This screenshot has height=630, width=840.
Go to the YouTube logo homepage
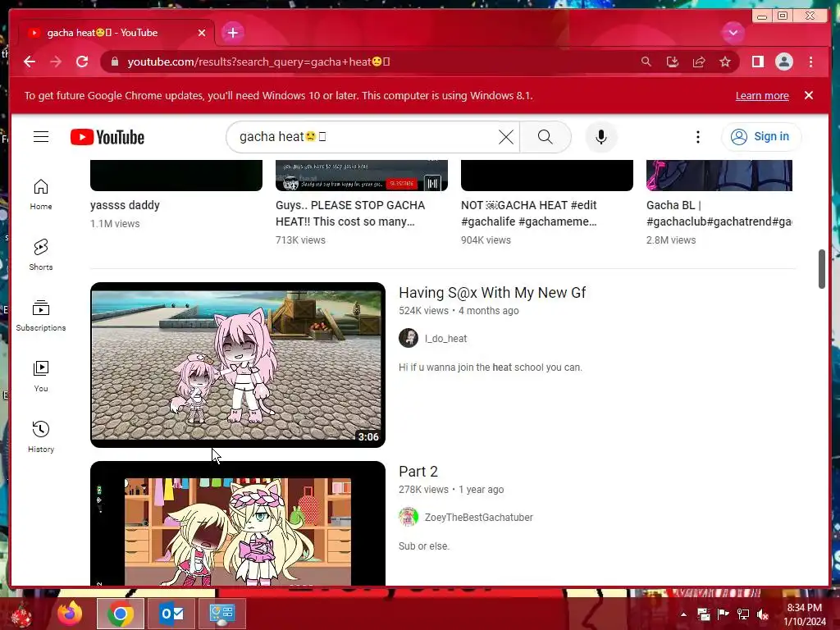[x=107, y=137]
